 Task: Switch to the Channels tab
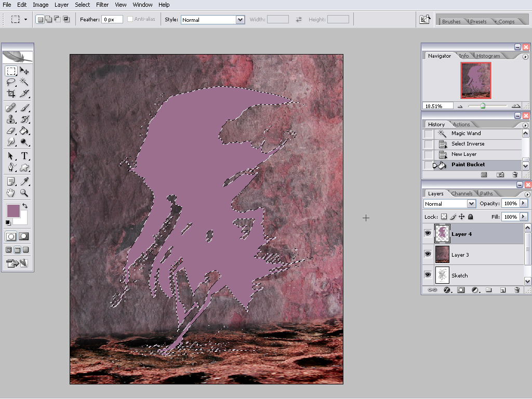(461, 193)
